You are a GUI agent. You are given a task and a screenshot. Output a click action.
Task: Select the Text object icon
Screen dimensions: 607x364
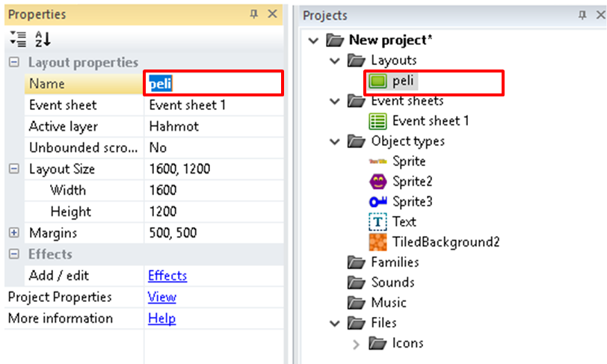(x=379, y=222)
